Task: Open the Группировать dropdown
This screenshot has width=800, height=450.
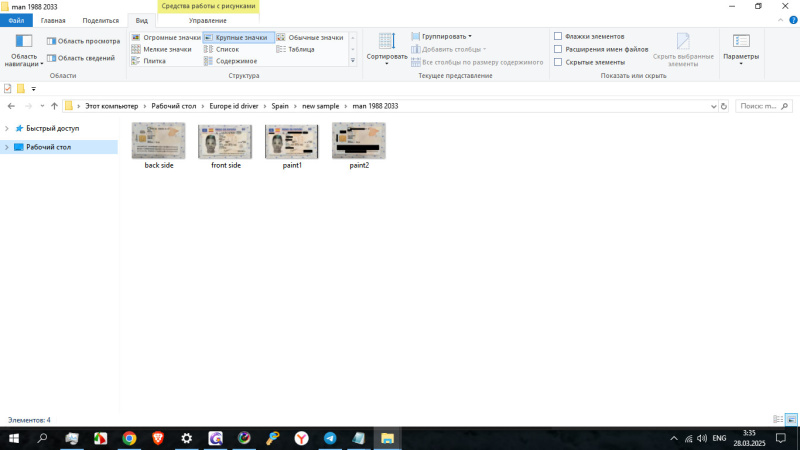Action: pyautogui.click(x=446, y=36)
